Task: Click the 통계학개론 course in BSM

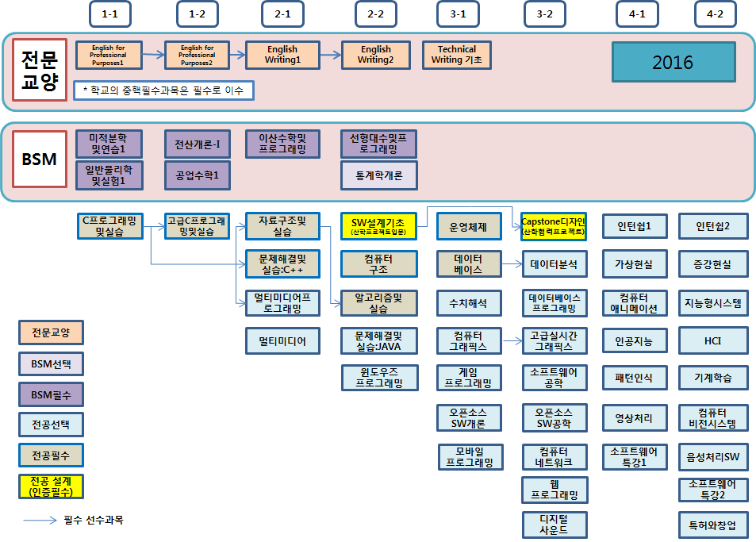Action: (x=379, y=175)
